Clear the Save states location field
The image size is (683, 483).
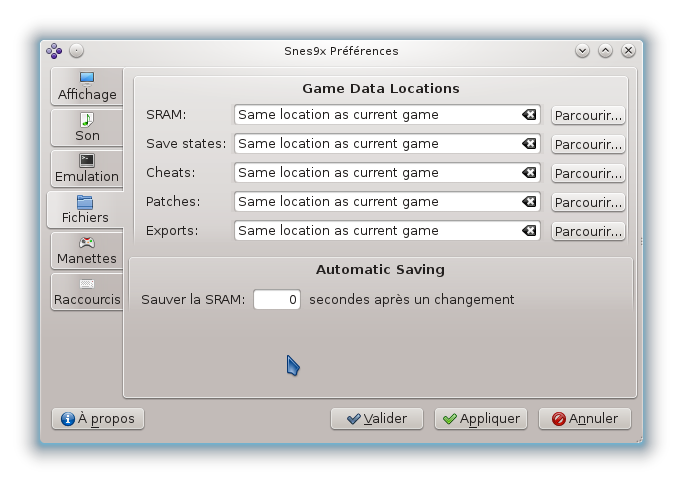[529, 143]
